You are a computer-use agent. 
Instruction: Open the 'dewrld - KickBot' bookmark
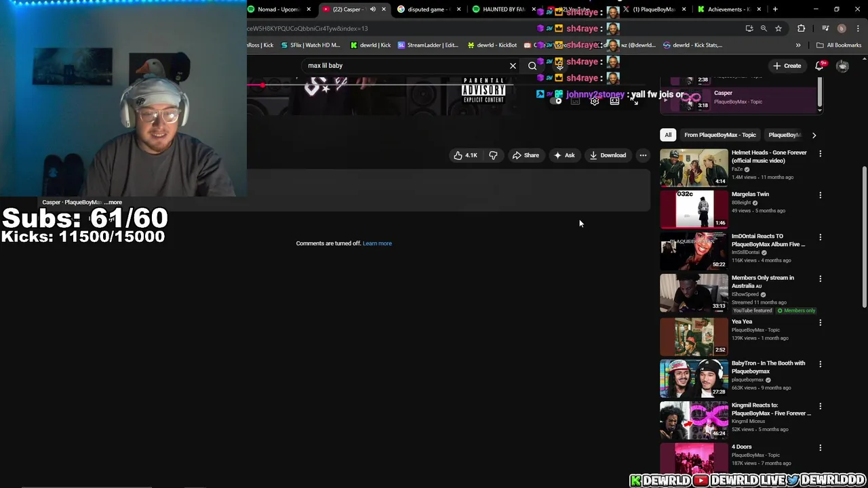click(x=492, y=45)
